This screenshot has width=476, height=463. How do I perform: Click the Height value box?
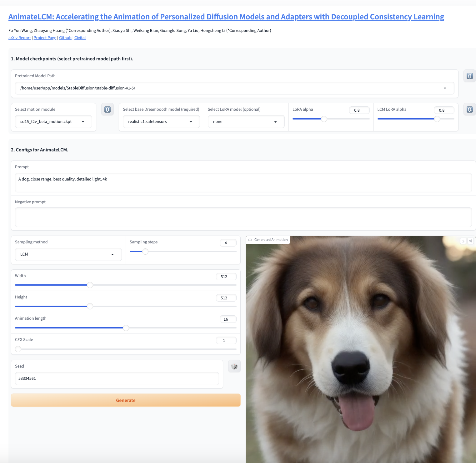[226, 298]
